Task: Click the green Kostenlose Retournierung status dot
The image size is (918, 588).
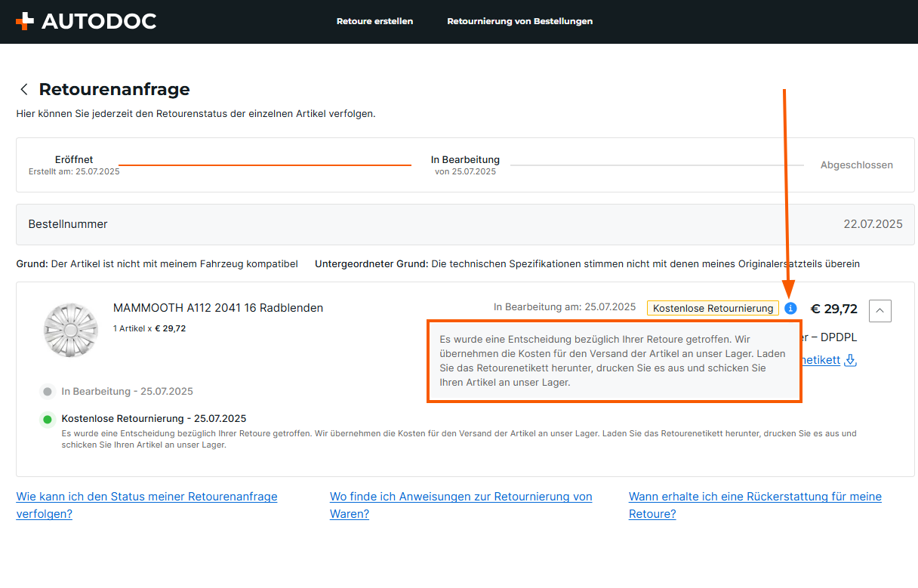Action: (x=48, y=419)
